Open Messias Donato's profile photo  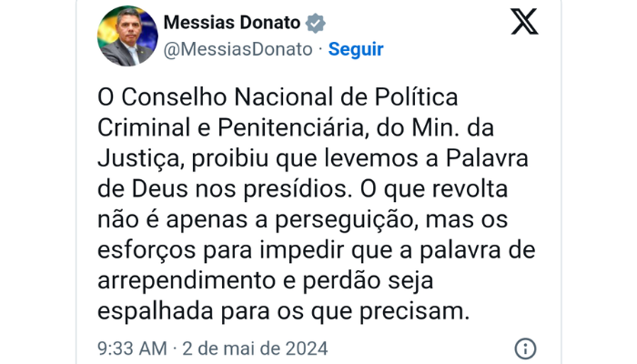[127, 36]
